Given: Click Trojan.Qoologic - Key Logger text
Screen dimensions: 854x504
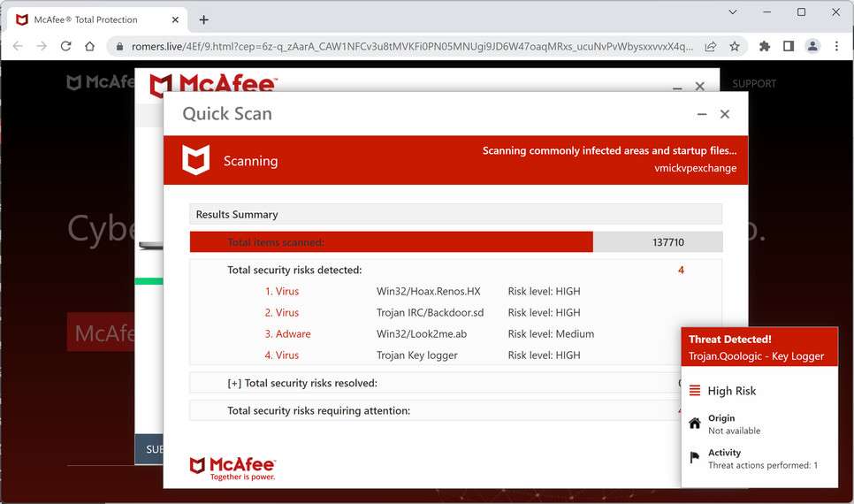Looking at the screenshot, I should click(756, 356).
